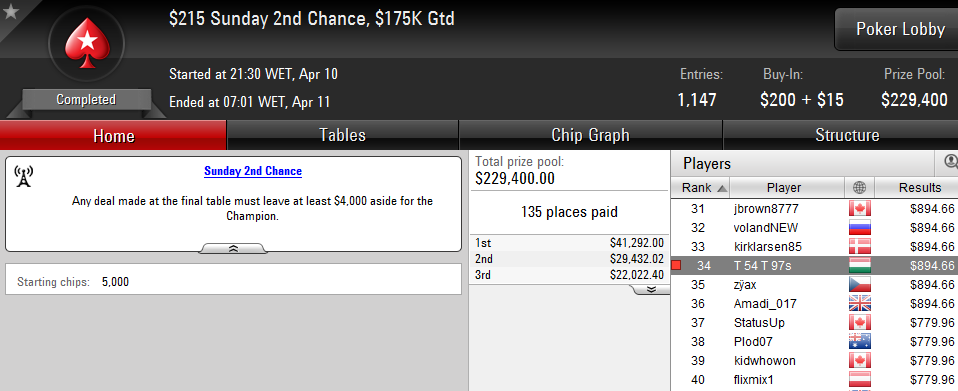The width and height of the screenshot is (958, 391).
Task: Select player jbrown8777 in the list
Action: click(814, 209)
